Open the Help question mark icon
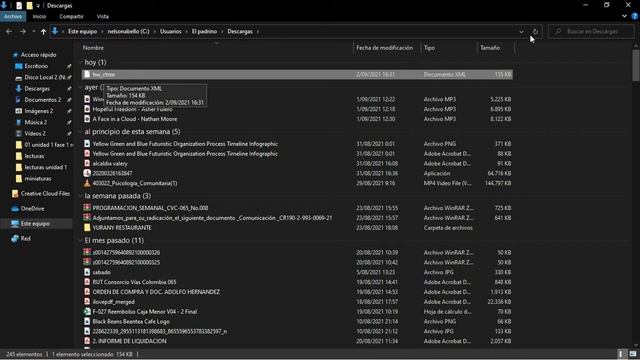Viewport: 640px width, 360px height. 635,16
